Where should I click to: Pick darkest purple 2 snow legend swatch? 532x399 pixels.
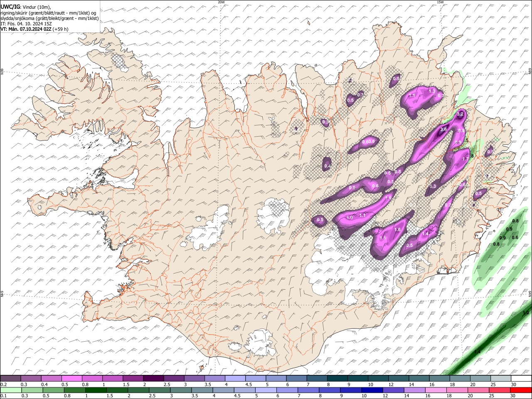coord(153,378)
